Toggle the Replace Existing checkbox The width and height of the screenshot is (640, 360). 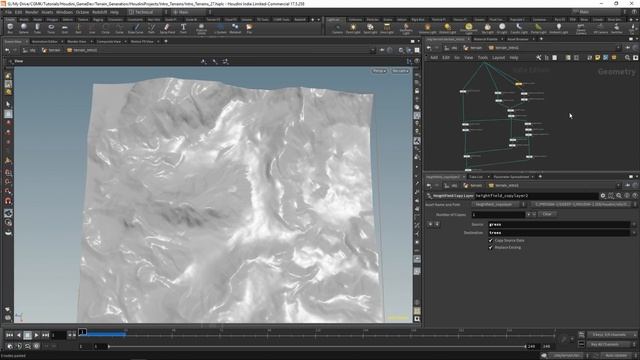(x=491, y=247)
